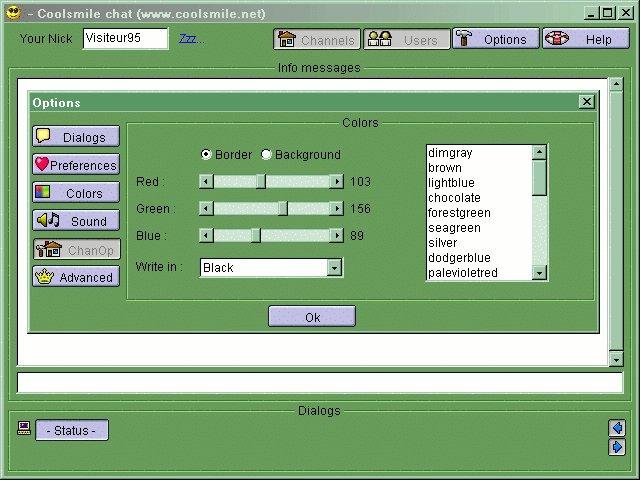Click the color list scrollbar thumb
Image resolution: width=640 pixels, height=480 pixels.
pos(539,178)
